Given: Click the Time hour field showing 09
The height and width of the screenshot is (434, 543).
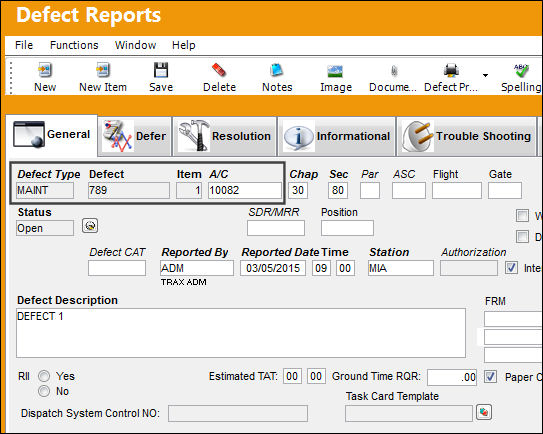Looking at the screenshot, I should click(x=321, y=268).
